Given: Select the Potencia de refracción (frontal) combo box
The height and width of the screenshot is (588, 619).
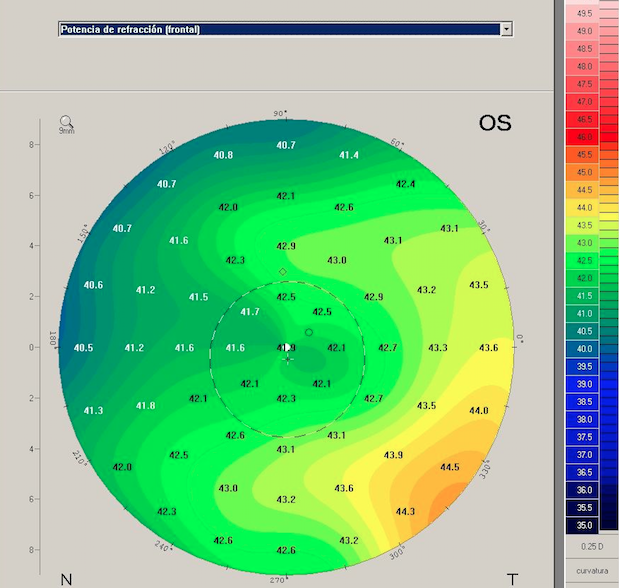Looking at the screenshot, I should pos(279,29).
